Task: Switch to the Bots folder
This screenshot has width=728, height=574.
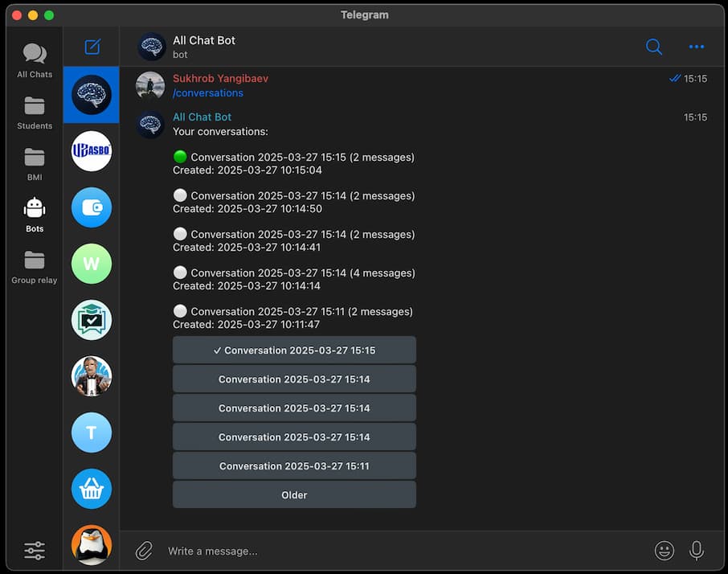Action: (35, 215)
